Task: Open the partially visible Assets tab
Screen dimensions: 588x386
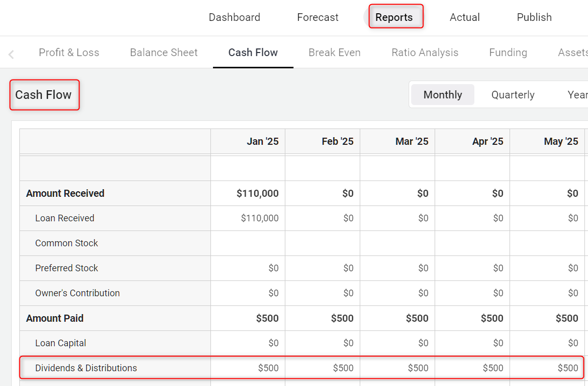Action: pyautogui.click(x=573, y=53)
